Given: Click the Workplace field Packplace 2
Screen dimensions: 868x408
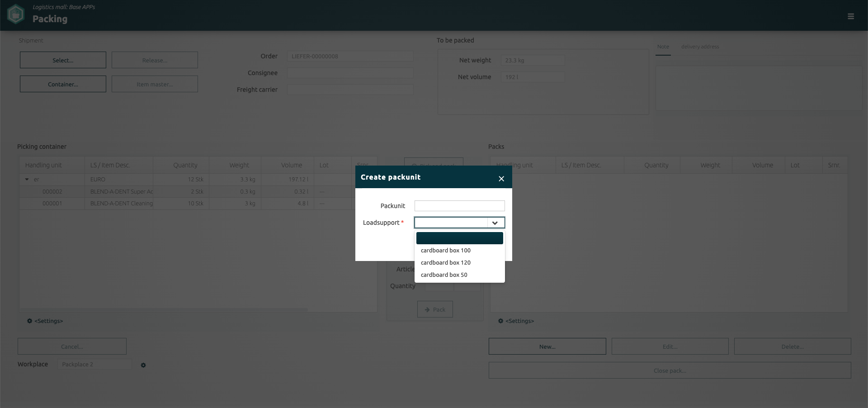Looking at the screenshot, I should [94, 364].
